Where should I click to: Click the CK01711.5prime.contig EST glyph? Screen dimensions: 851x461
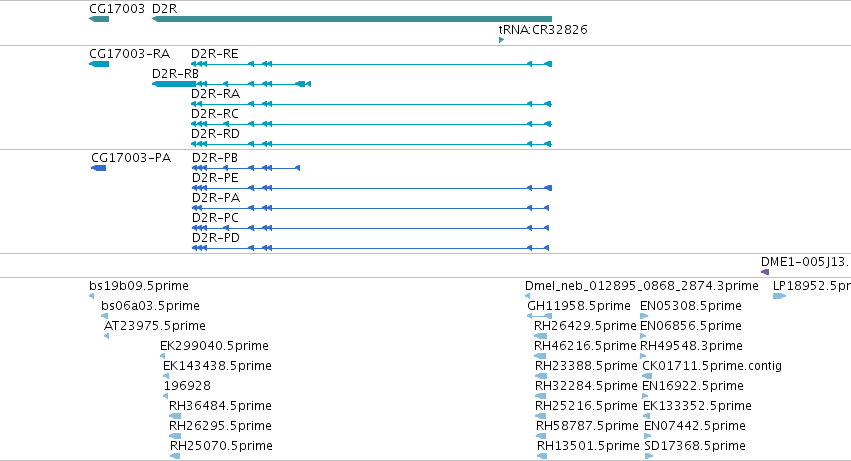[x=647, y=376]
